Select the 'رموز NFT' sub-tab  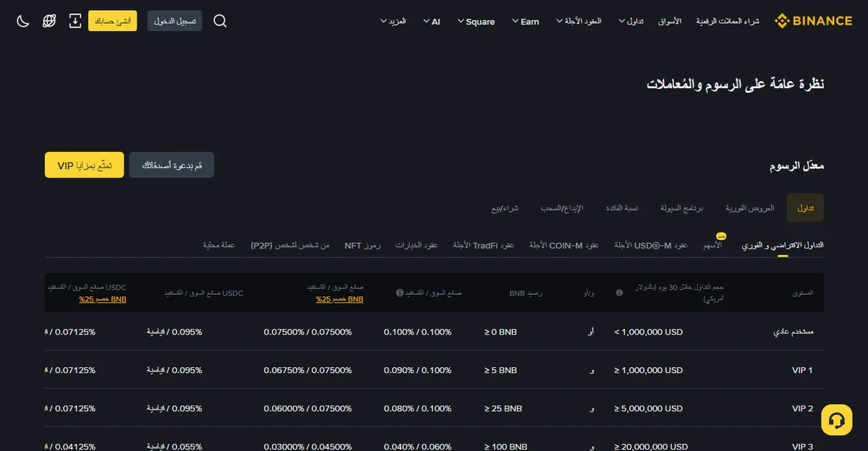(x=362, y=246)
